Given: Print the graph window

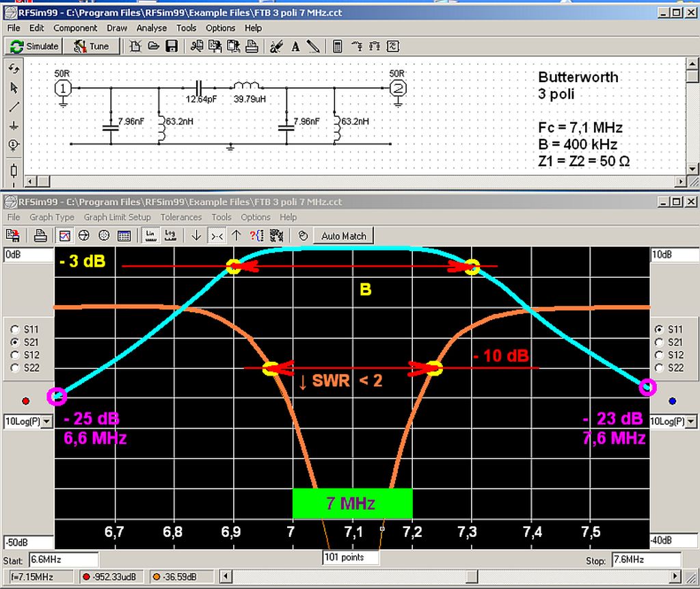Looking at the screenshot, I should tap(40, 235).
